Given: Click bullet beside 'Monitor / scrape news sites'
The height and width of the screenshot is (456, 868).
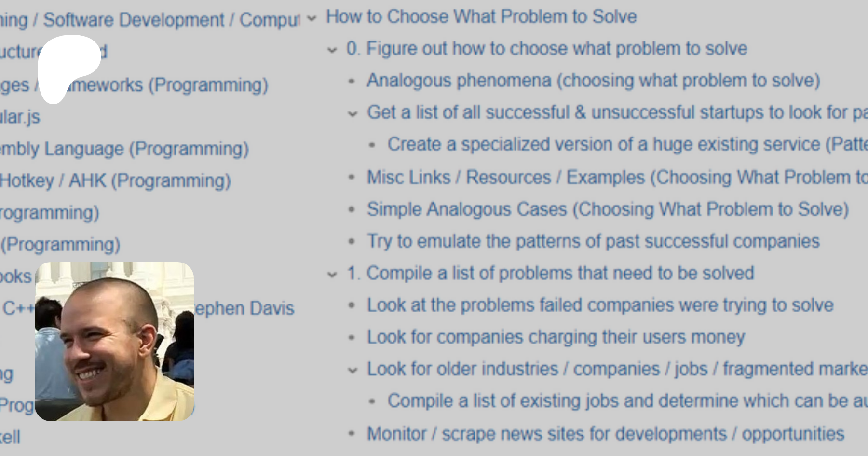Looking at the screenshot, I should point(352,434).
